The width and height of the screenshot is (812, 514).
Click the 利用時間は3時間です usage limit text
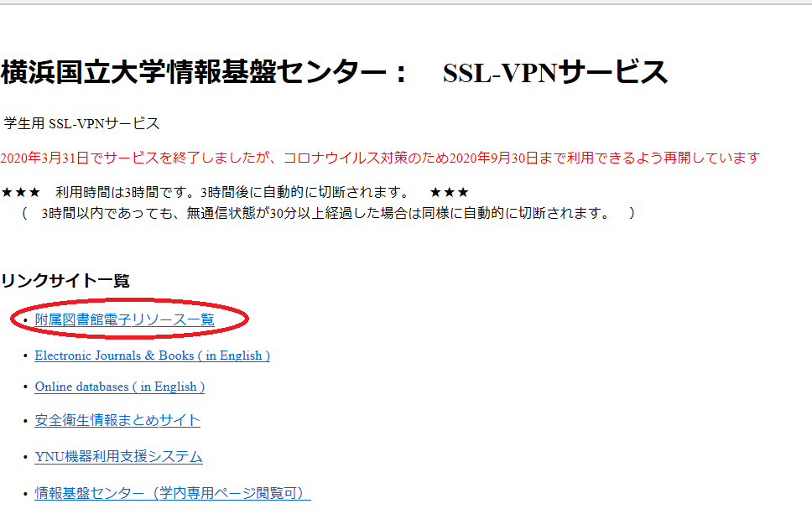click(x=235, y=193)
